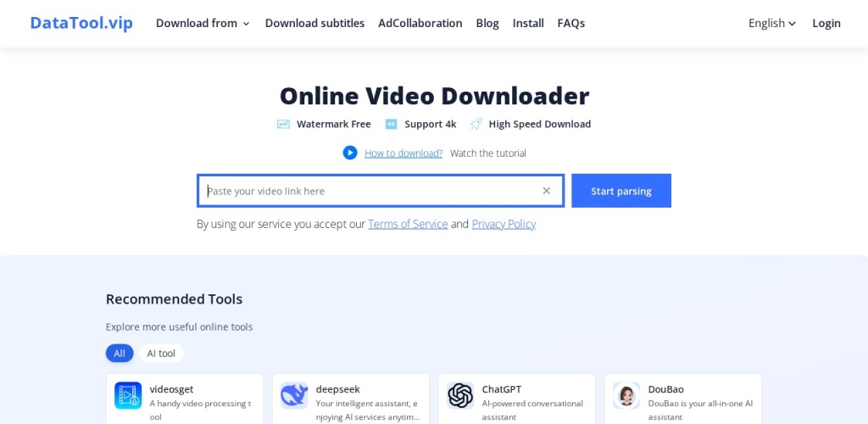Viewport: 868px width, 424px height.
Task: Open the FAQs menu item
Action: [x=570, y=23]
